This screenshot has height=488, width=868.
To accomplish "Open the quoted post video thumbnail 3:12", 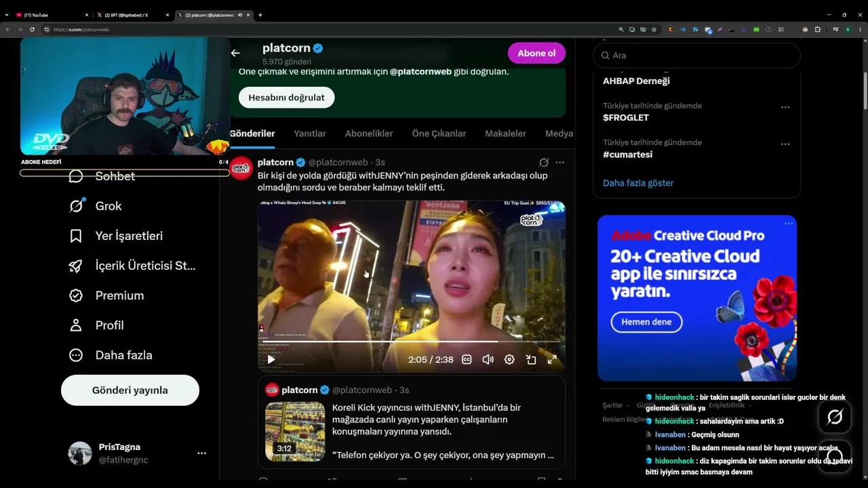I will click(x=295, y=432).
